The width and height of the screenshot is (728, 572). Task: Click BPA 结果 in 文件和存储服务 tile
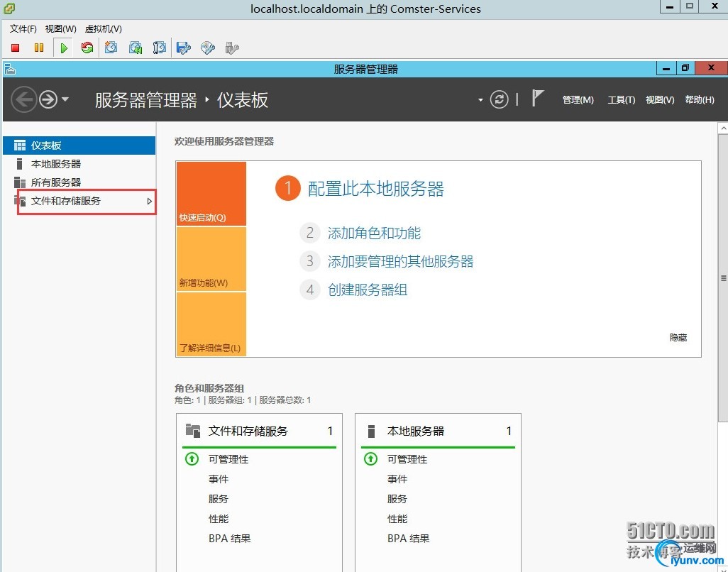coord(230,539)
